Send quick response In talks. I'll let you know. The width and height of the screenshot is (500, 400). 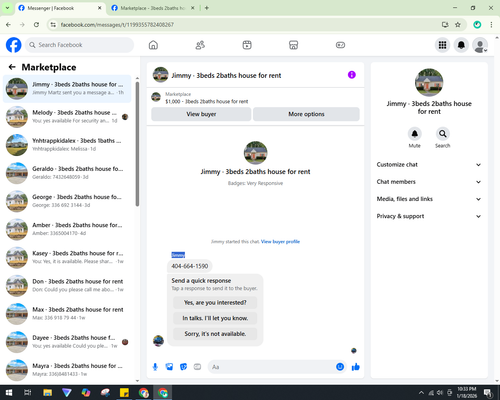(x=215, y=318)
